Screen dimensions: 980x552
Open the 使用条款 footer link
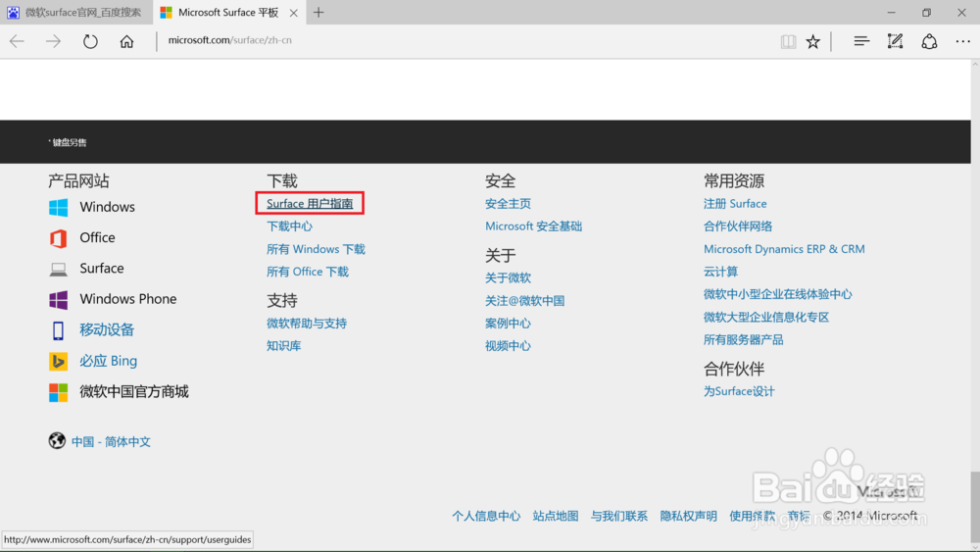(752, 517)
